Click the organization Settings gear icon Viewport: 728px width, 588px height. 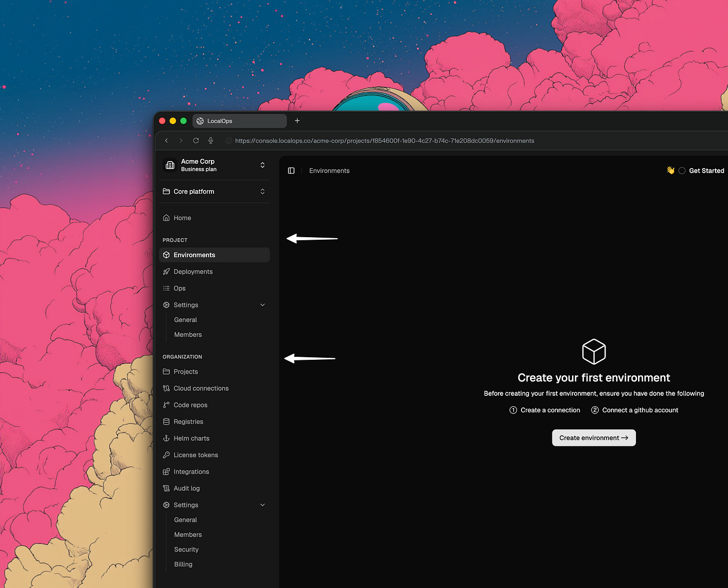coord(166,505)
